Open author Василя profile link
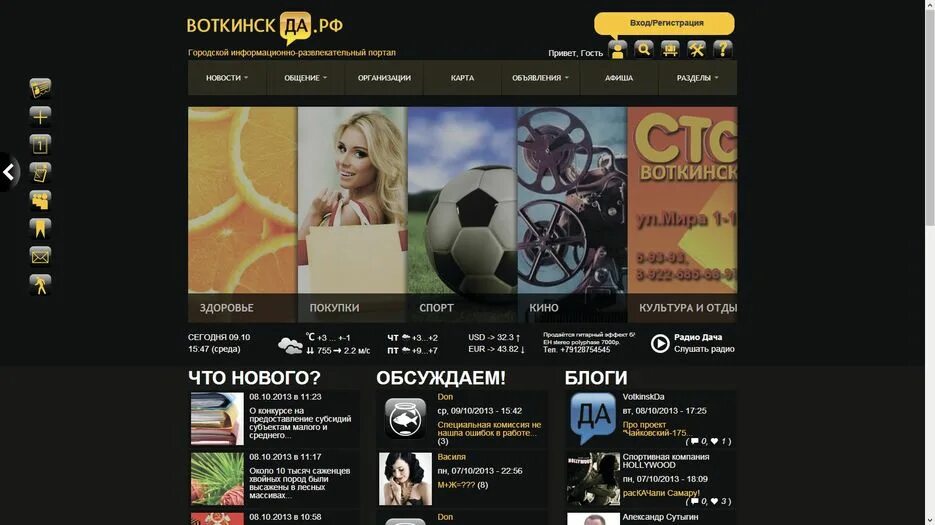935x525 pixels. click(x=451, y=457)
